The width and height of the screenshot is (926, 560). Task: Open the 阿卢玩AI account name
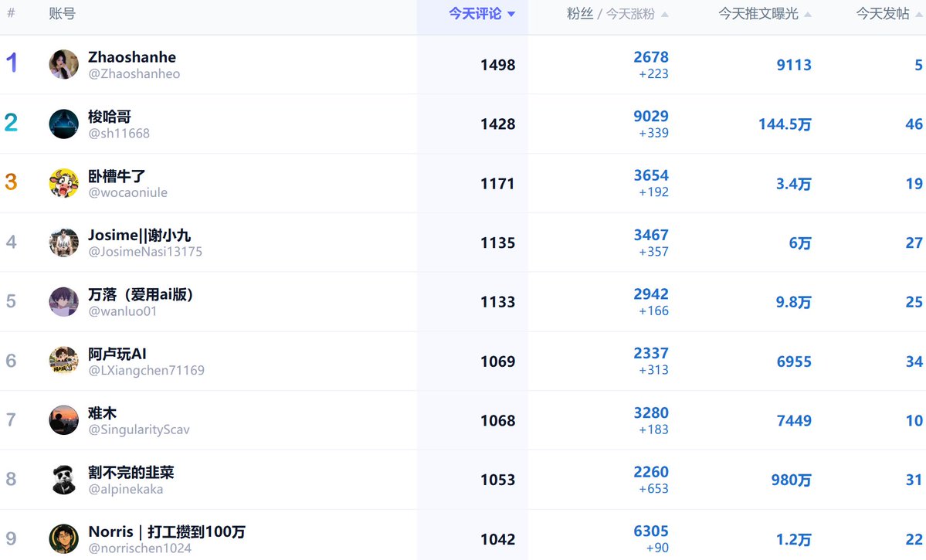(117, 354)
